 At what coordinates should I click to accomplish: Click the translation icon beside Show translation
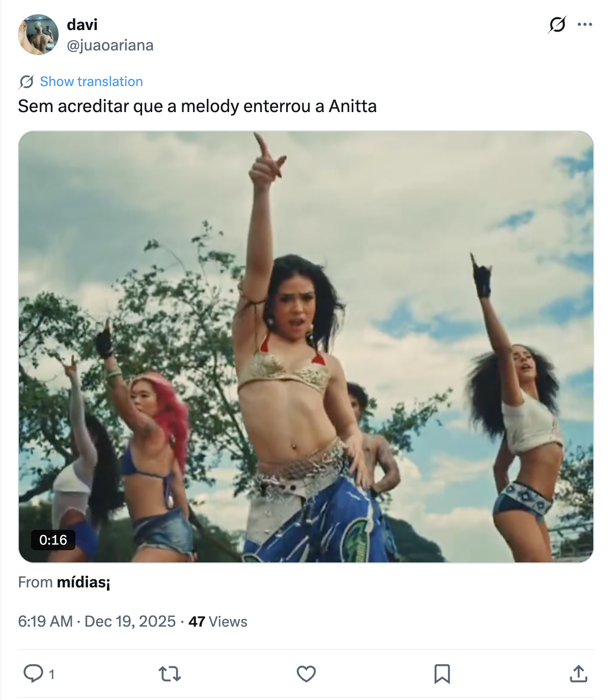coord(26,82)
